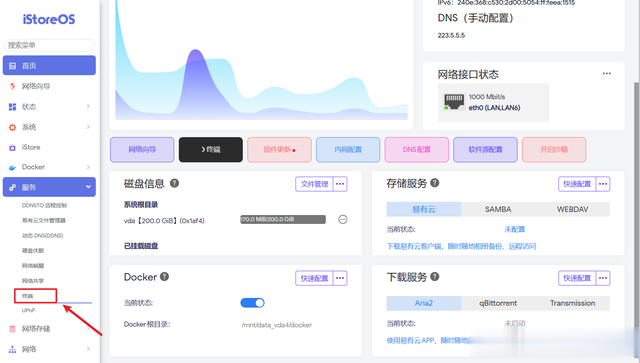Click the eth0 ethernet port icon
The width and height of the screenshot is (640, 363).
pos(454,102)
